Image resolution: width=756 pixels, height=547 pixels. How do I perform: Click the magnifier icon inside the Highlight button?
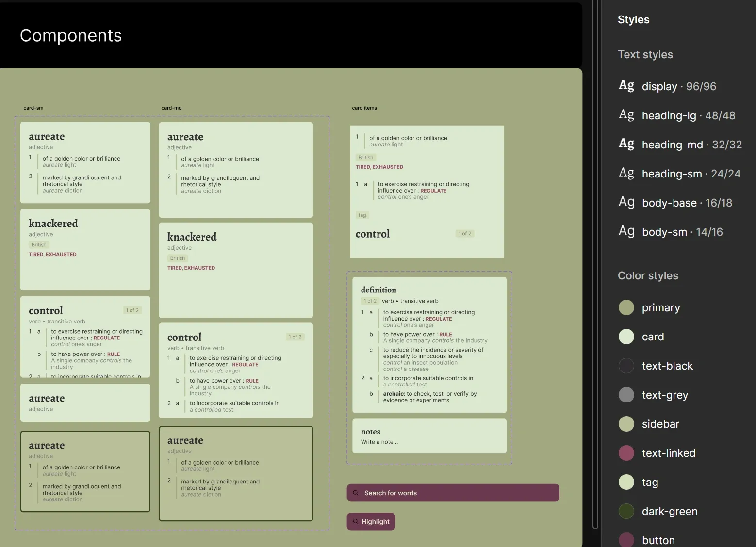point(356,522)
